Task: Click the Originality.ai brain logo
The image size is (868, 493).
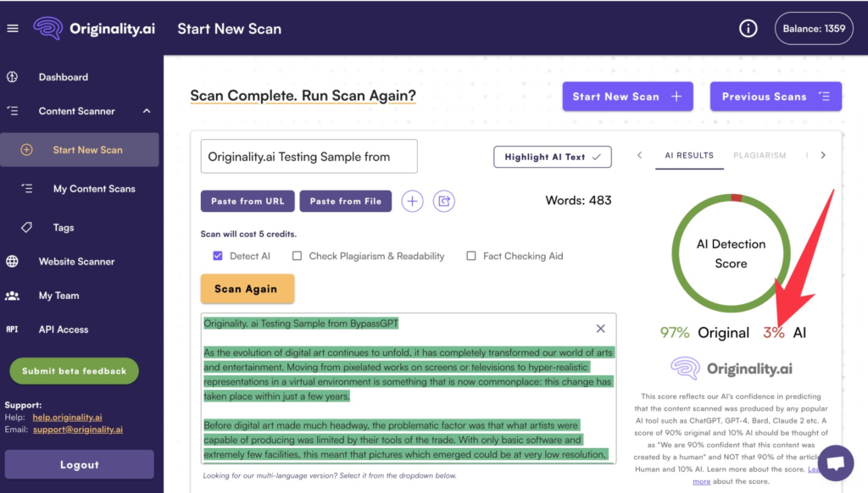Action: 48,28
